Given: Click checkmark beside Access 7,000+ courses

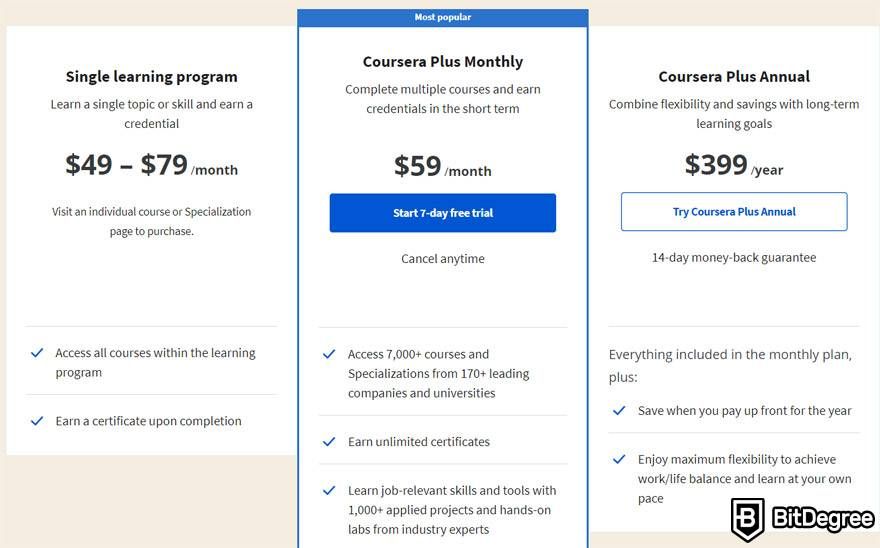Looking at the screenshot, I should (329, 354).
